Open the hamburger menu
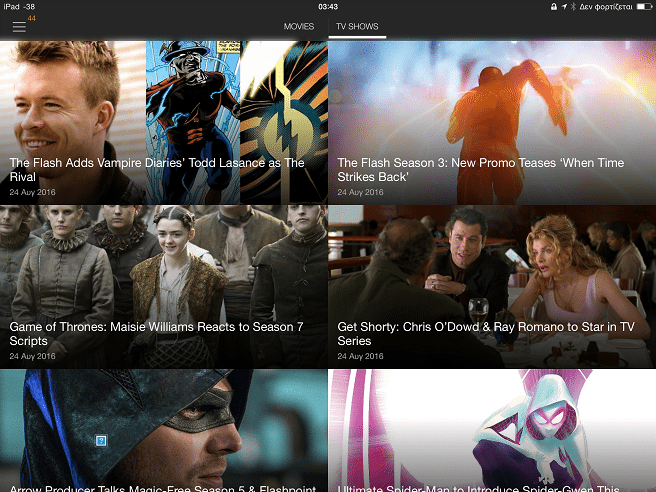The height and width of the screenshot is (492, 656). (x=19, y=27)
